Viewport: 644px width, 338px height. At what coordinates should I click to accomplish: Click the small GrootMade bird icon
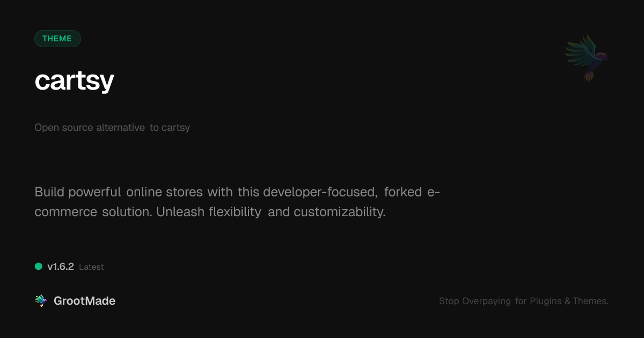pos(41,301)
